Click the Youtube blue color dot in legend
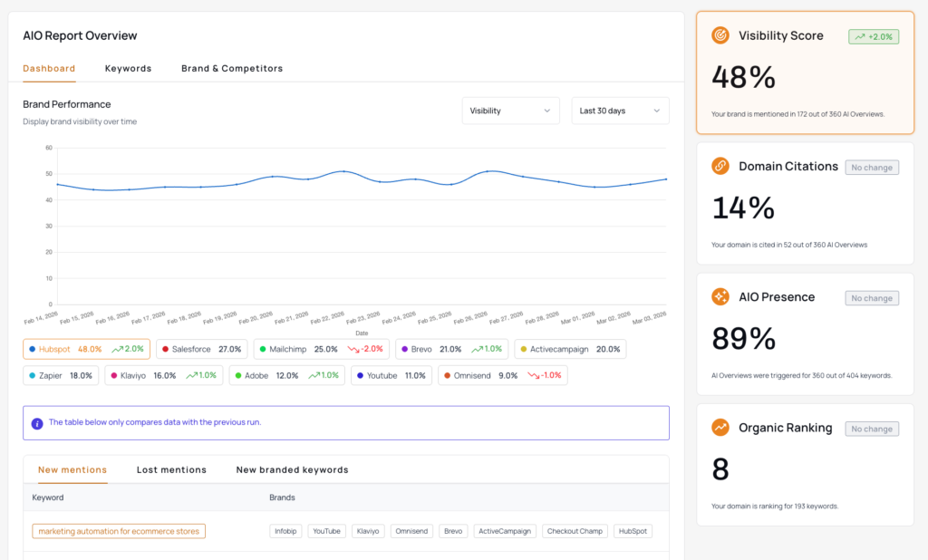Screen dimensions: 928x560 [361, 375]
